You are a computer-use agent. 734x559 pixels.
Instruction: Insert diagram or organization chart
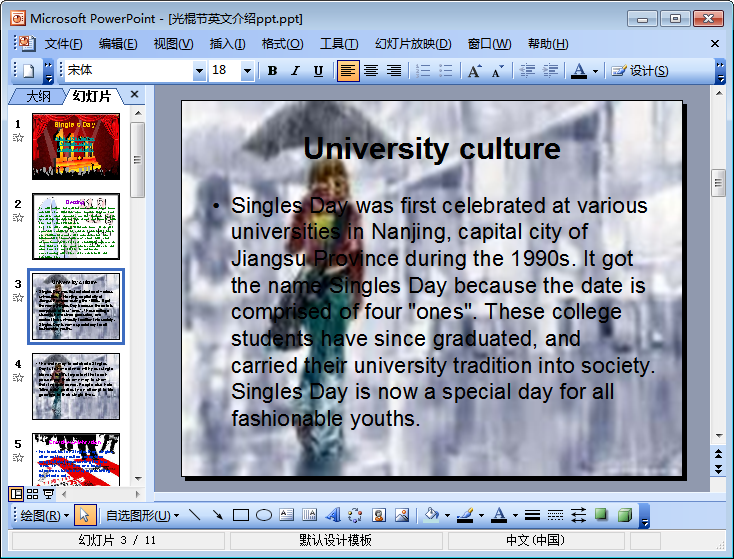pyautogui.click(x=355, y=515)
